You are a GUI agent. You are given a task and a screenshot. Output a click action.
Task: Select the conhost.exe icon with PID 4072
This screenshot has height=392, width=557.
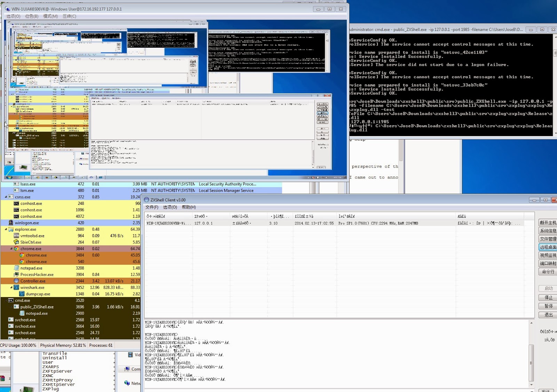[16, 216]
